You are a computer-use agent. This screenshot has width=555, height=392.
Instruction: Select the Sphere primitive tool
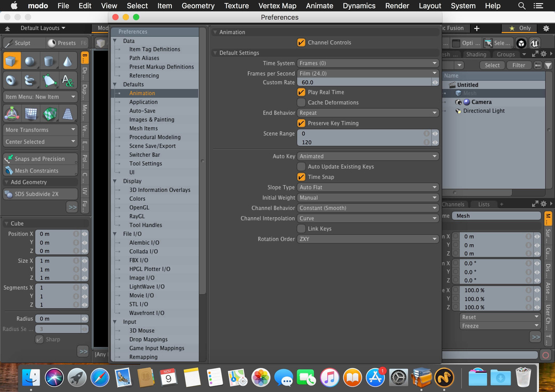(30, 61)
